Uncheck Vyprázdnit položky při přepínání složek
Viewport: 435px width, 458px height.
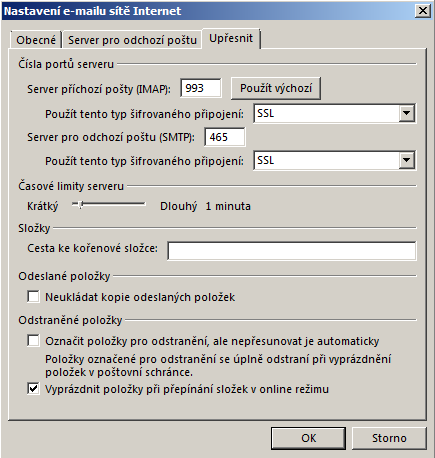(x=33, y=389)
